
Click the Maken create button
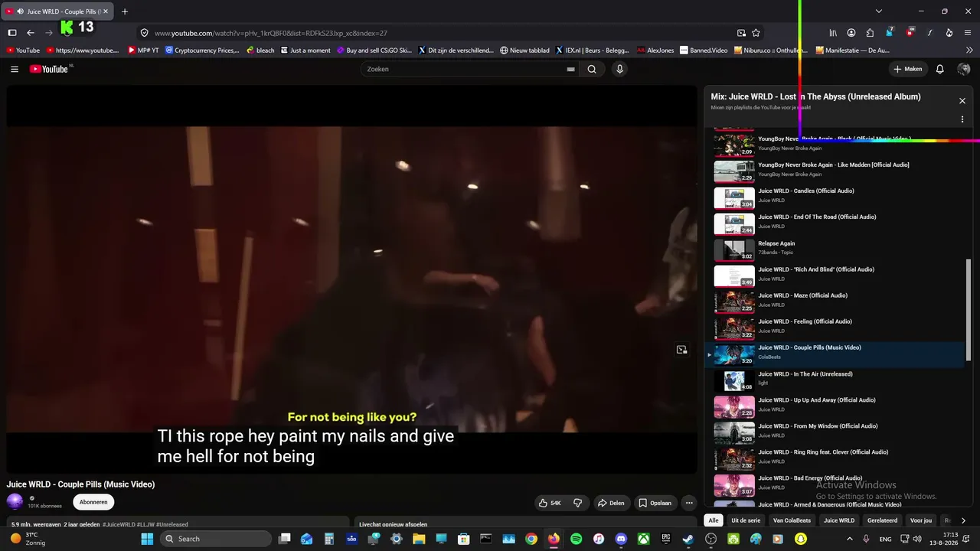point(908,69)
